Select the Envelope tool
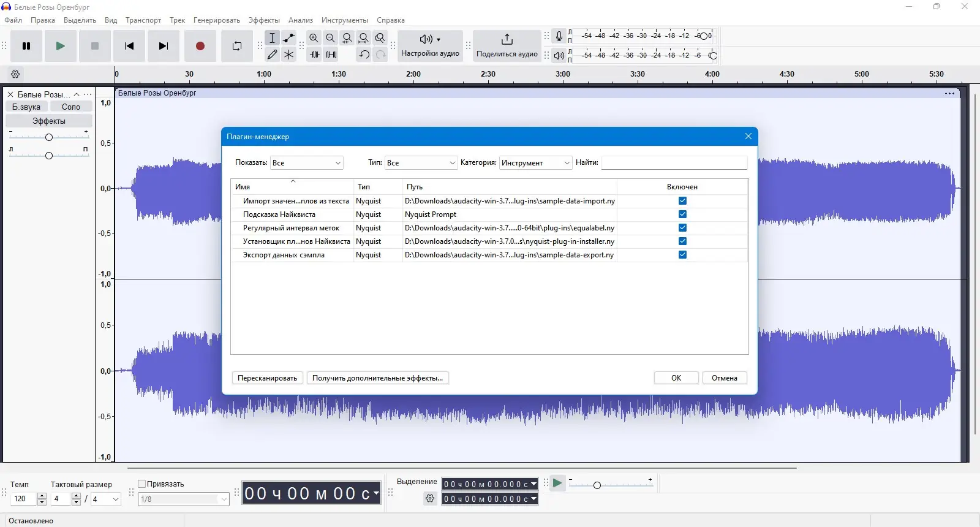 coord(289,38)
